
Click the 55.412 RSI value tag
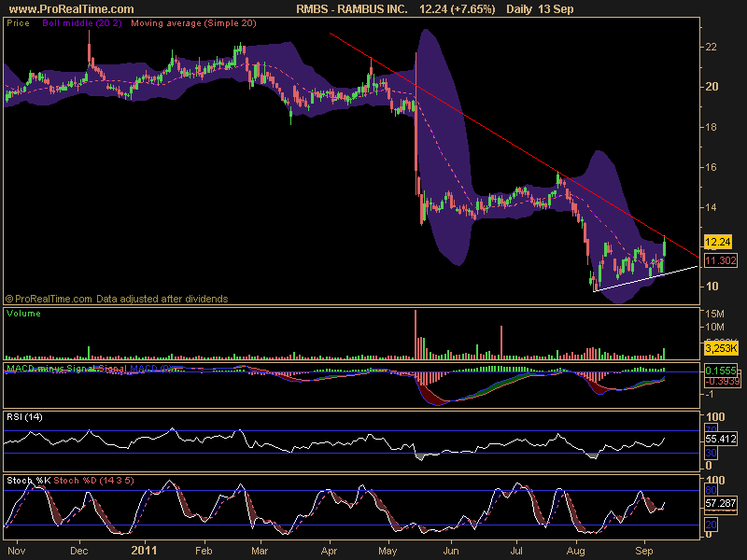coord(721,439)
